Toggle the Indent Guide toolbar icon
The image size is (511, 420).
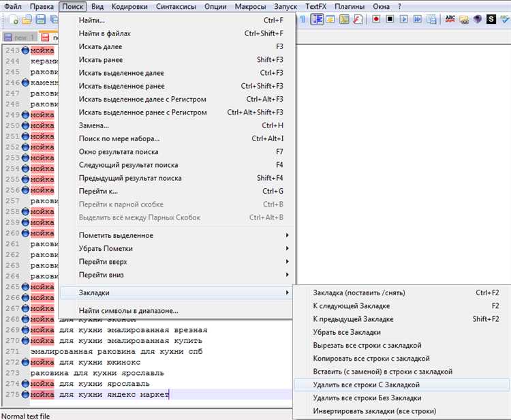tap(317, 20)
